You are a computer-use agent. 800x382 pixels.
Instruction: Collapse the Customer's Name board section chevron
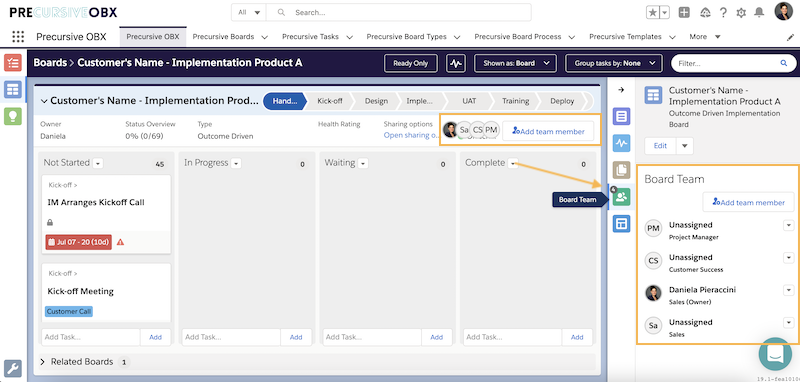coord(44,101)
